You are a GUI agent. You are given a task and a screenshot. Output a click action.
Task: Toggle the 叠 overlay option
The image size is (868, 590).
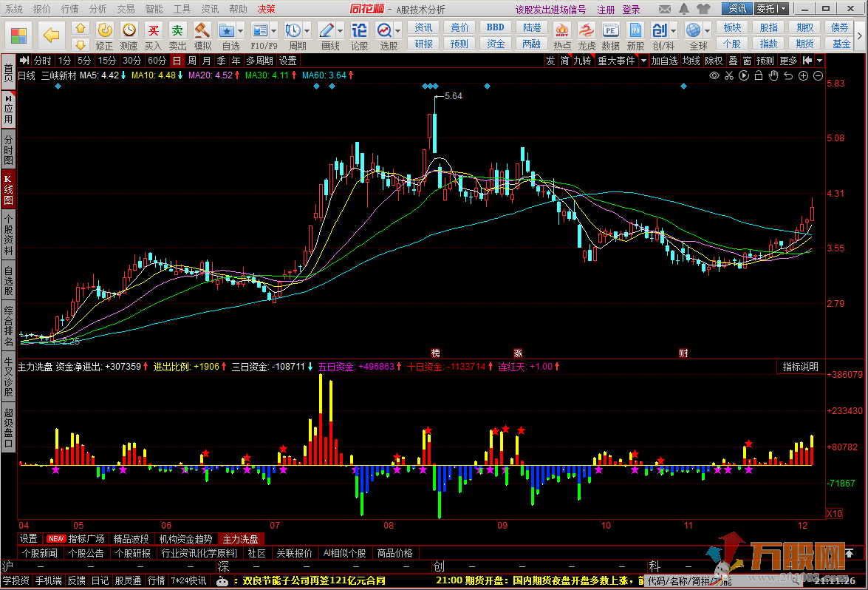[x=733, y=61]
